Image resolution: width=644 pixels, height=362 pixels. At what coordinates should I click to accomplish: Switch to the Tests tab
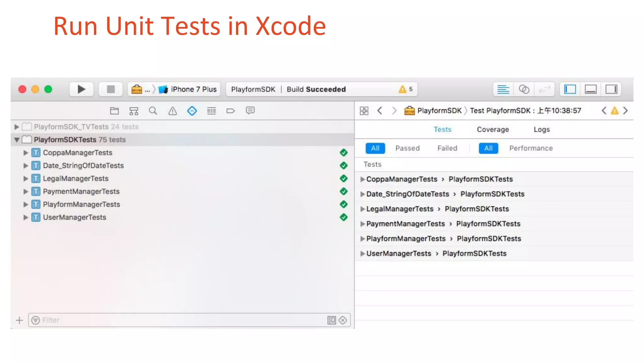click(x=442, y=129)
